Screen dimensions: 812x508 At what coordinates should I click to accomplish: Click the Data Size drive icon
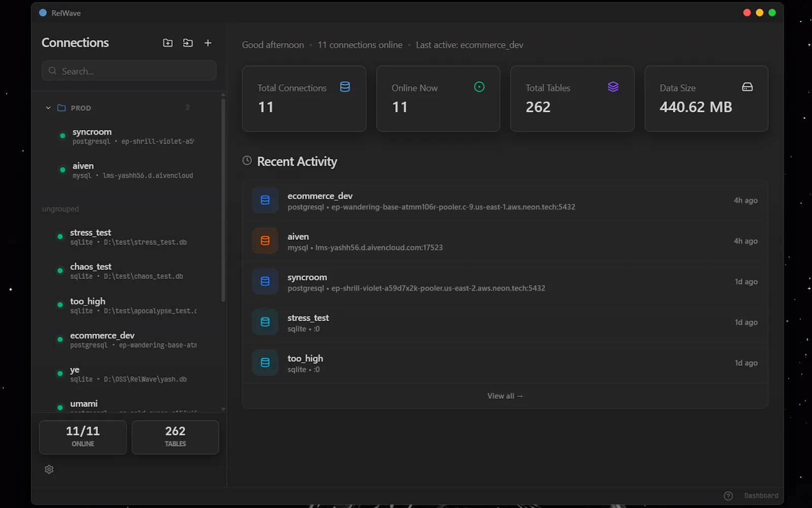pos(747,87)
